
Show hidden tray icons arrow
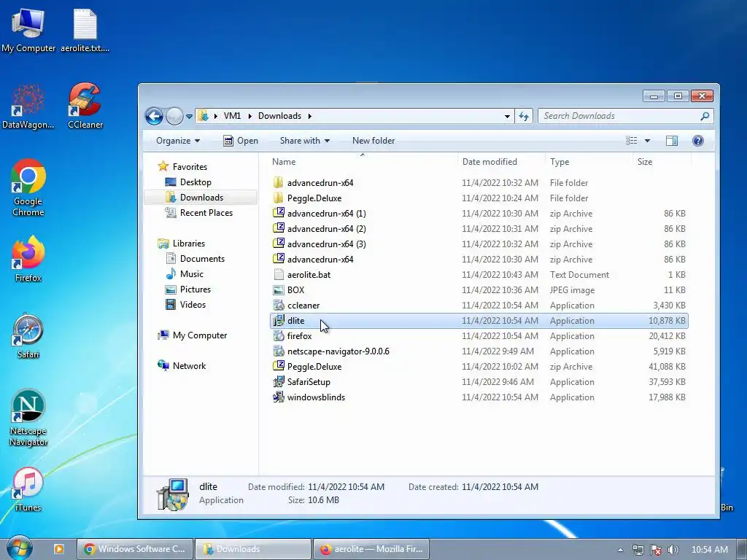[620, 550]
